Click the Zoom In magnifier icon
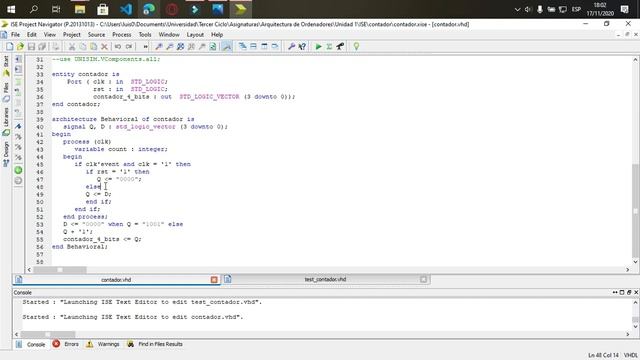The width and height of the screenshot is (640, 360). pyautogui.click(x=159, y=47)
